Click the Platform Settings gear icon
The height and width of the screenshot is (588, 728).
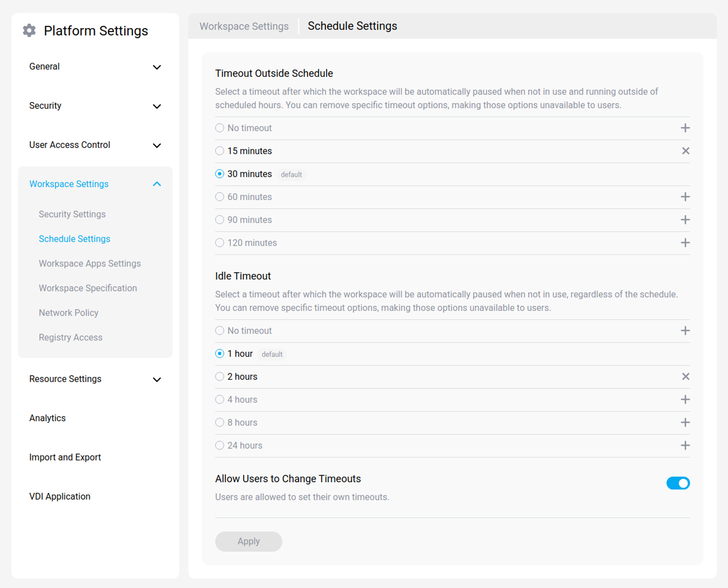29,30
